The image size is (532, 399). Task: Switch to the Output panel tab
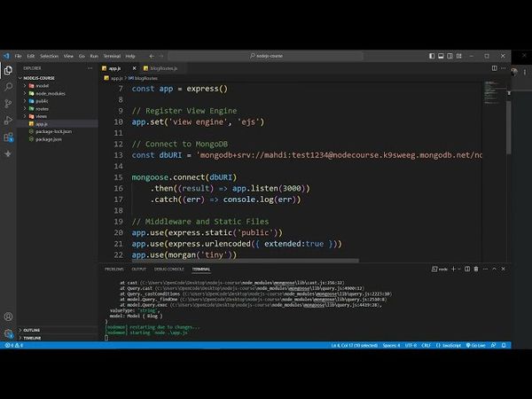tap(138, 269)
